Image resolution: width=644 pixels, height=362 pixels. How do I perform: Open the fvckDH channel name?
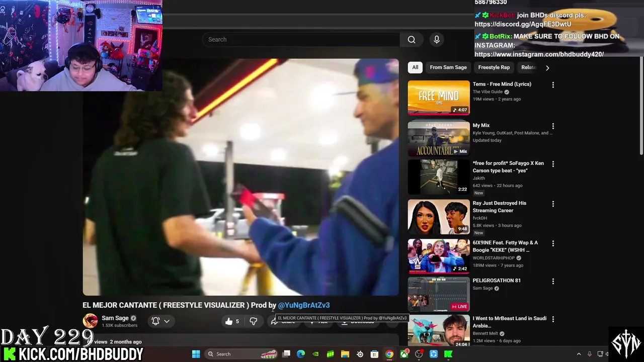[479, 218]
